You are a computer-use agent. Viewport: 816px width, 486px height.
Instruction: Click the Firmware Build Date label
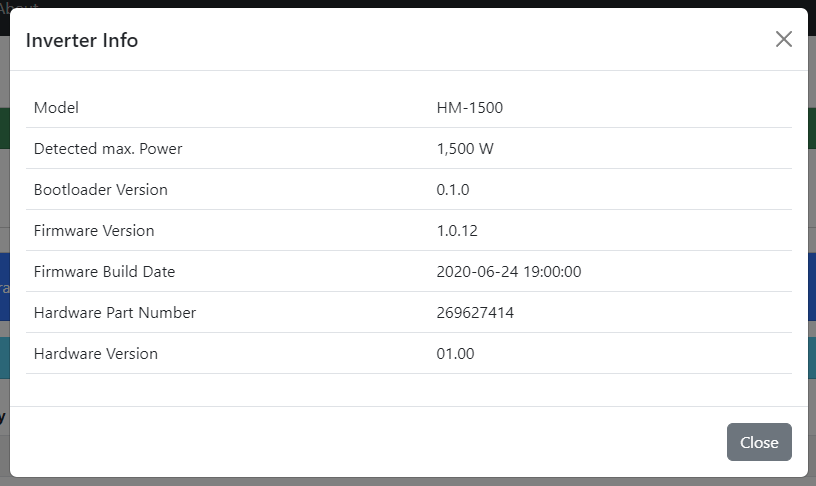(x=105, y=272)
